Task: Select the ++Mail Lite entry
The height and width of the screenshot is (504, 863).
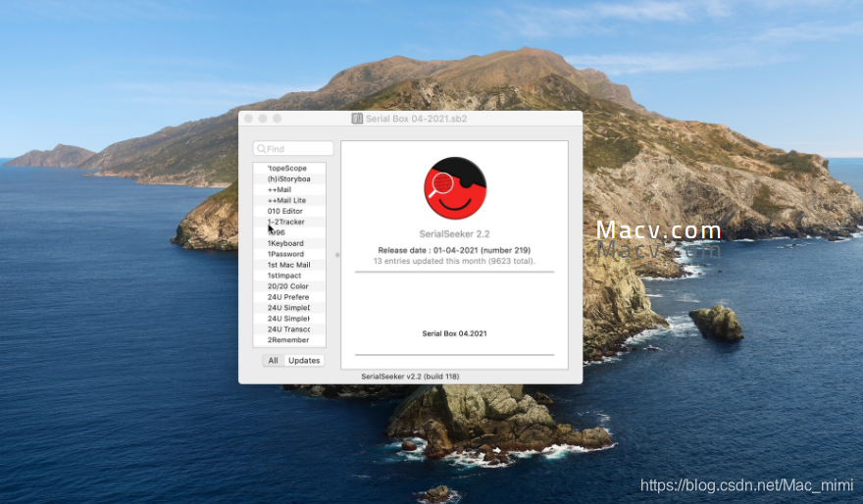Action: pos(289,200)
